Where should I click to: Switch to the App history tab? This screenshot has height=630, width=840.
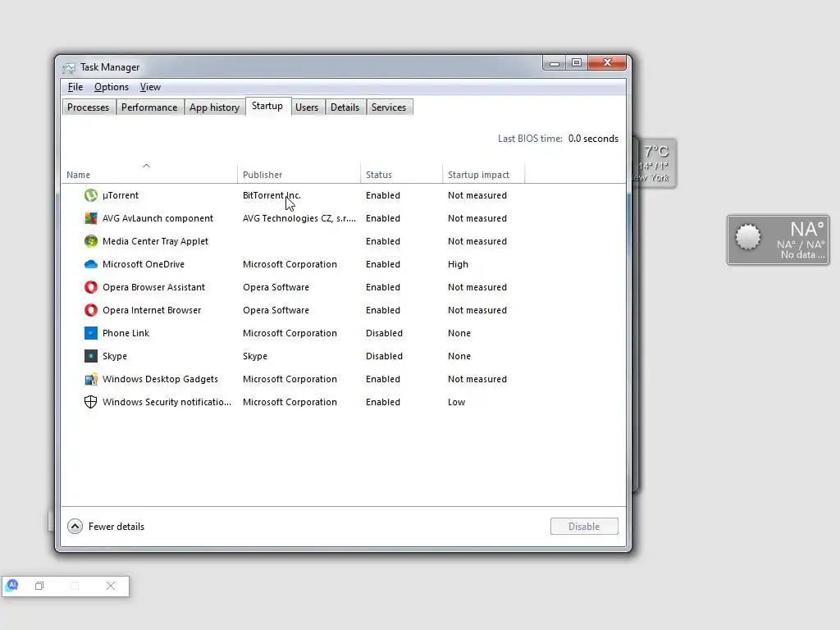pyautogui.click(x=214, y=107)
